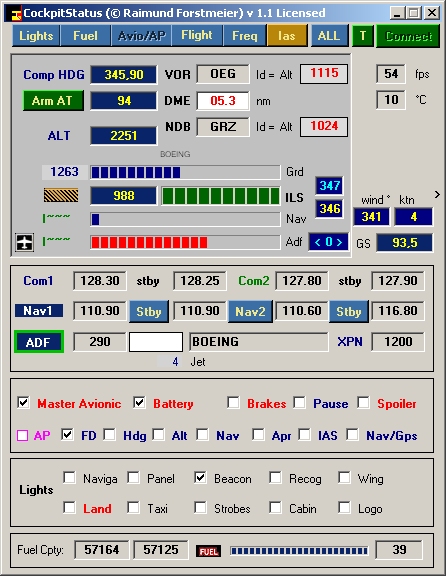The height and width of the screenshot is (576, 446).
Task: Enable Alt hold checkbox
Action: [x=158, y=435]
